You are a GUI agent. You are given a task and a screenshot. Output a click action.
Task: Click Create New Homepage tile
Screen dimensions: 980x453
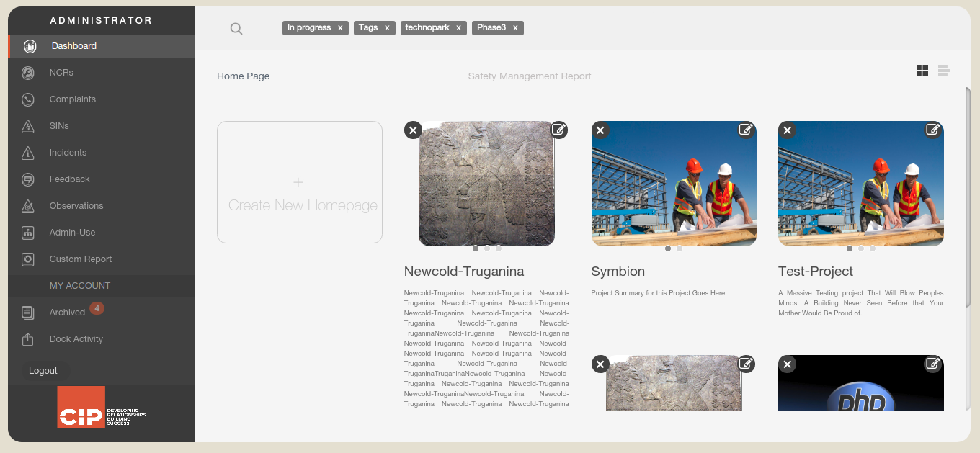[x=300, y=182]
